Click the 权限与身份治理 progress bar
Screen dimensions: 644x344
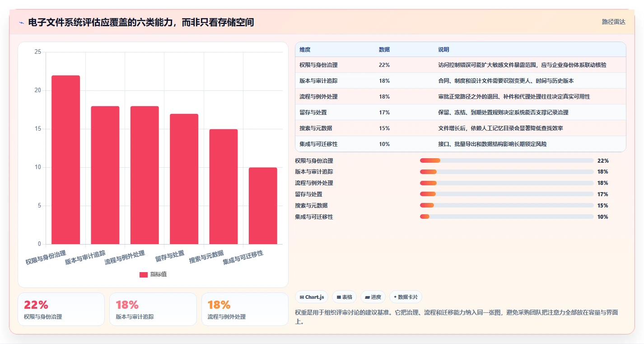[x=507, y=160]
